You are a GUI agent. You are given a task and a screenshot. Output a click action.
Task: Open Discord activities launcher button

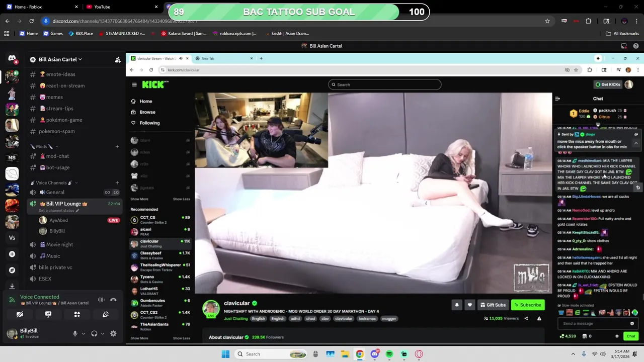pyautogui.click(x=77, y=314)
